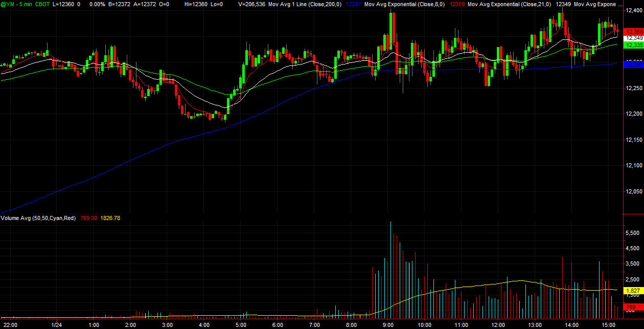Click the 12,050 price axis label
The width and height of the screenshot is (644, 329).
[634, 191]
